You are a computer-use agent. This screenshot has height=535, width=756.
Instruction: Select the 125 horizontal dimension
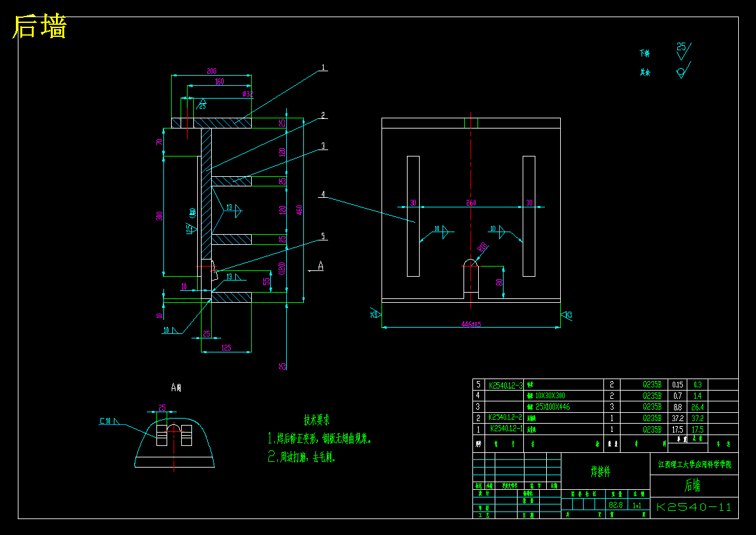click(x=226, y=348)
